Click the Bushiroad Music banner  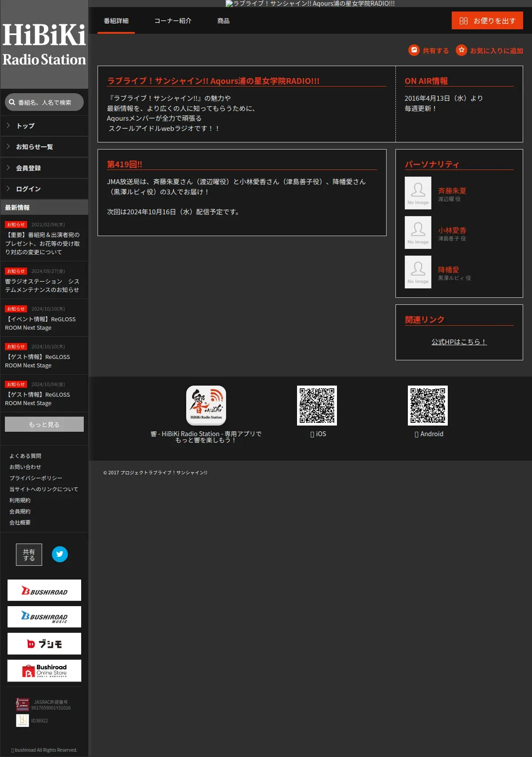point(44,617)
